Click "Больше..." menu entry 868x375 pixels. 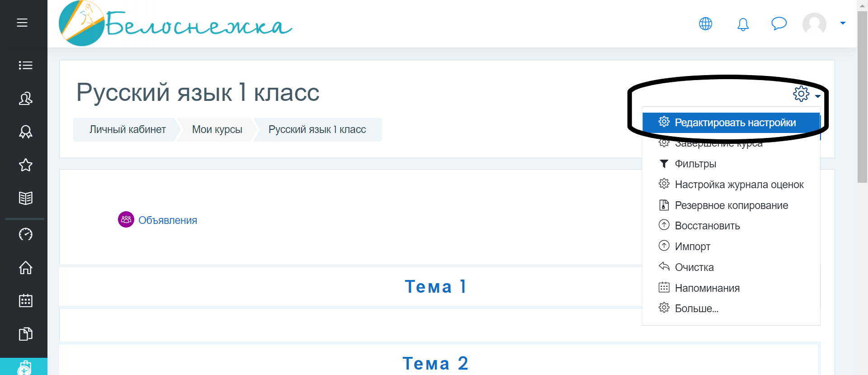pyautogui.click(x=696, y=309)
